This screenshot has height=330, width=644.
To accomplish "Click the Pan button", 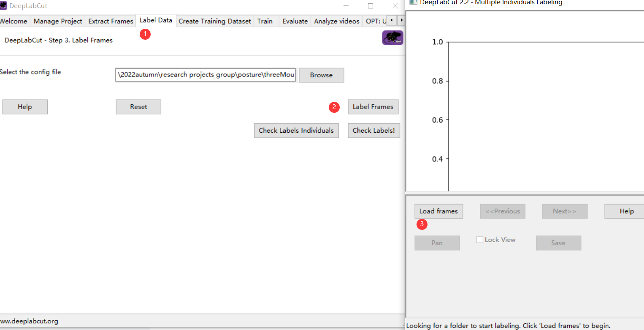I will point(437,243).
